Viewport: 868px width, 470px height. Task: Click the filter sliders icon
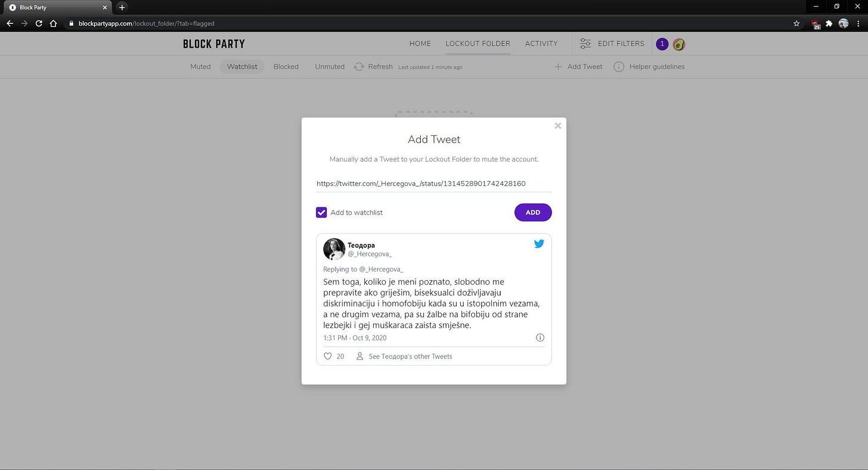(585, 43)
